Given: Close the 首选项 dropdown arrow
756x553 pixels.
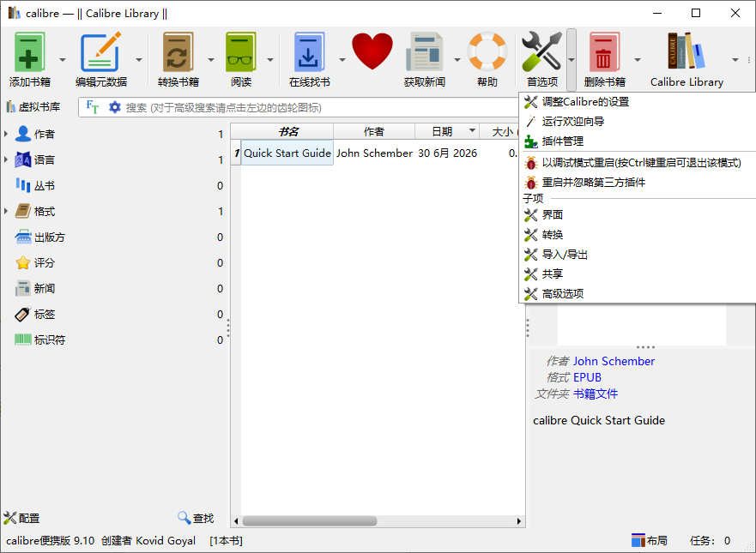Looking at the screenshot, I should [x=572, y=60].
